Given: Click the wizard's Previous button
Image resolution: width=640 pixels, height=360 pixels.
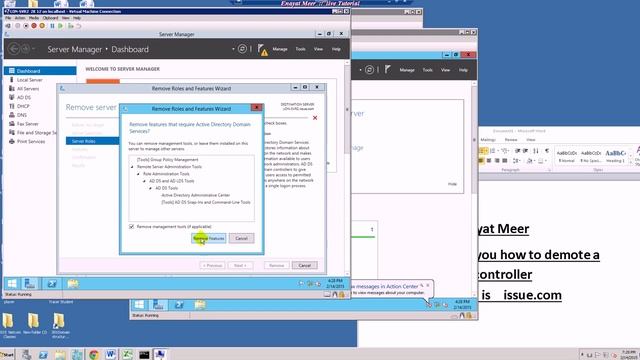Looking at the screenshot, I should click(x=213, y=265).
